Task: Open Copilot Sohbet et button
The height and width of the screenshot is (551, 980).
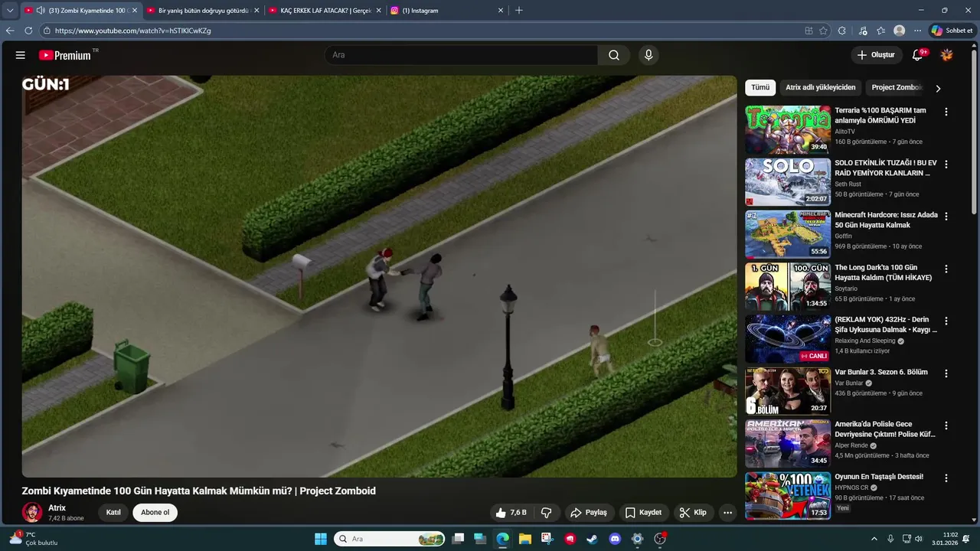Action: click(952, 31)
